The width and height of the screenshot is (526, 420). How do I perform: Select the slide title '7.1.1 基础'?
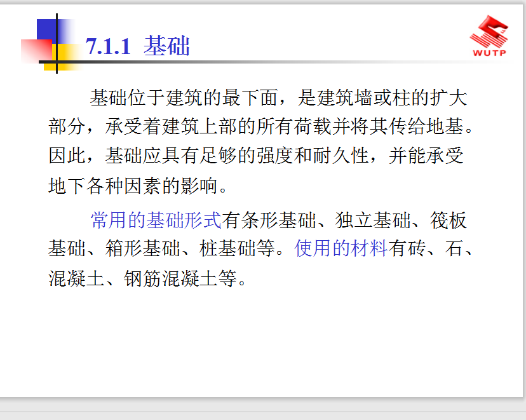[138, 46]
